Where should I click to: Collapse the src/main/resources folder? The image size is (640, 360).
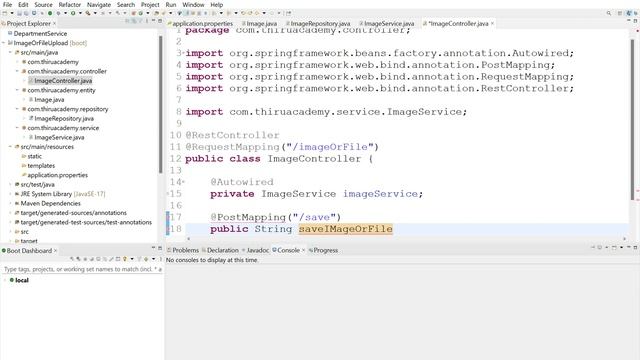pyautogui.click(x=10, y=147)
